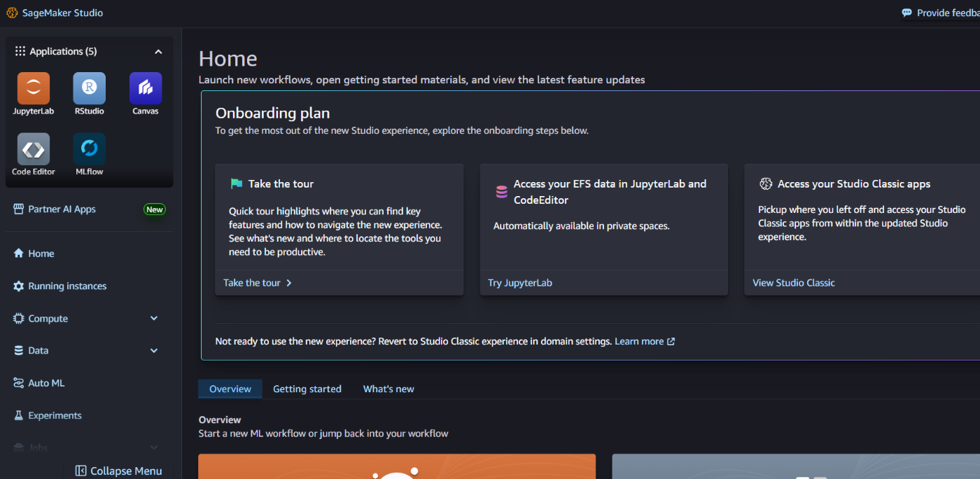Click the Collapse Menu arrow icon
The image size is (980, 479).
coord(80,471)
